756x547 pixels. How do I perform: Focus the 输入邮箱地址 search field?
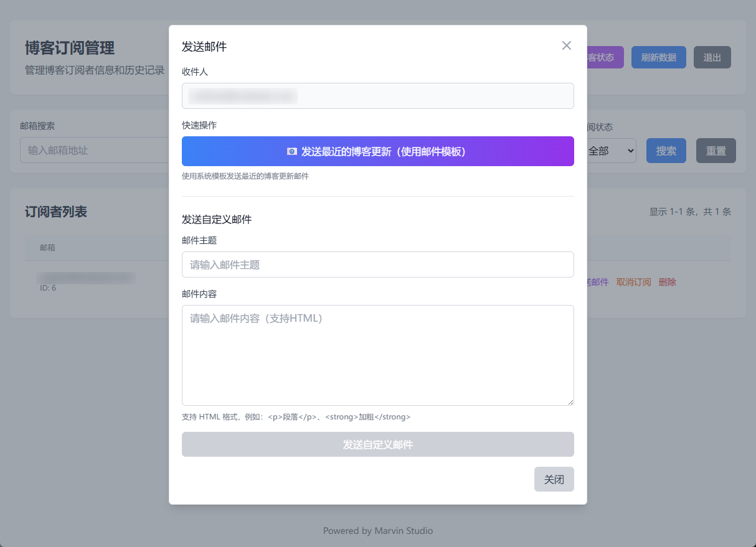click(93, 151)
